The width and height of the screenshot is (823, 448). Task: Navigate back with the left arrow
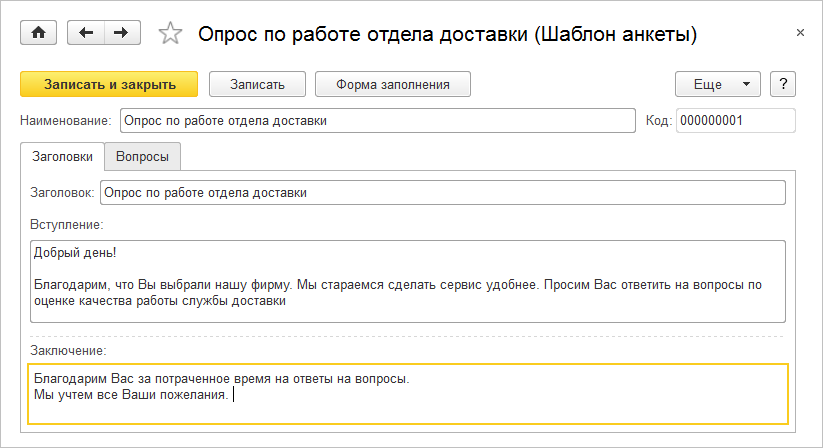(85, 33)
